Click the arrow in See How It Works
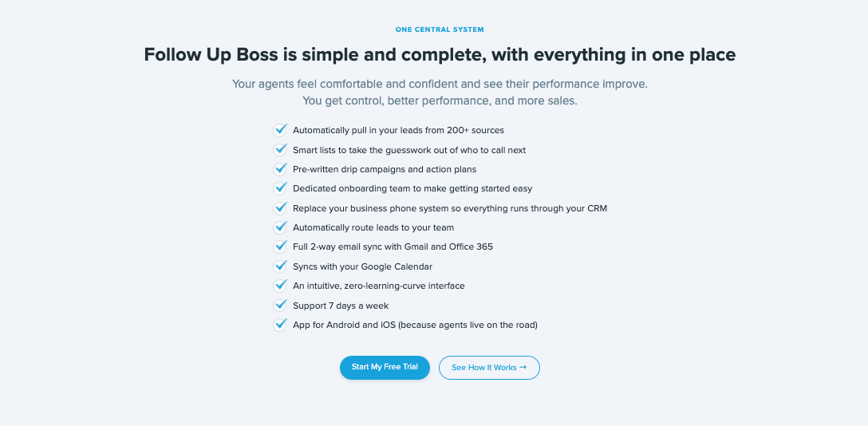The image size is (868, 426). pyautogui.click(x=523, y=368)
